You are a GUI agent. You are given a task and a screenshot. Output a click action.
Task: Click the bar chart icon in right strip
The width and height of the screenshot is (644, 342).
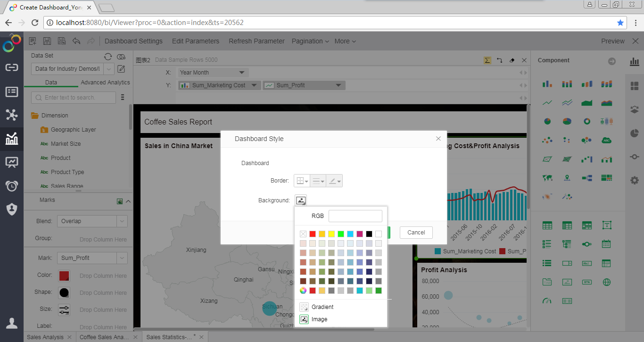[x=635, y=61]
